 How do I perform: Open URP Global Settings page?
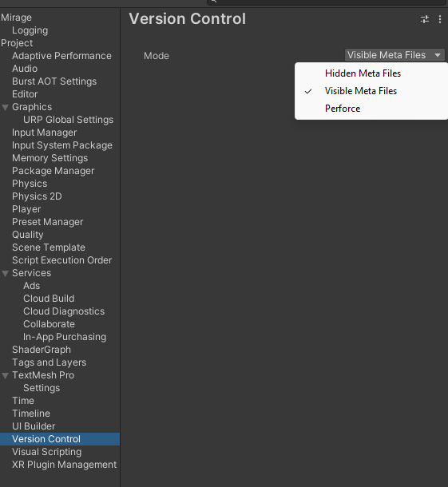[x=68, y=120]
